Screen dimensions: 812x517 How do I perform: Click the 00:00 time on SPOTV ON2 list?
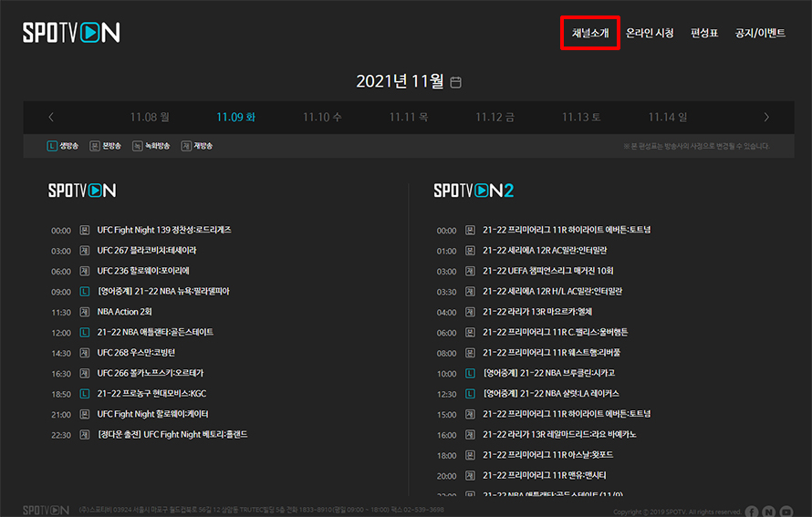(x=446, y=231)
